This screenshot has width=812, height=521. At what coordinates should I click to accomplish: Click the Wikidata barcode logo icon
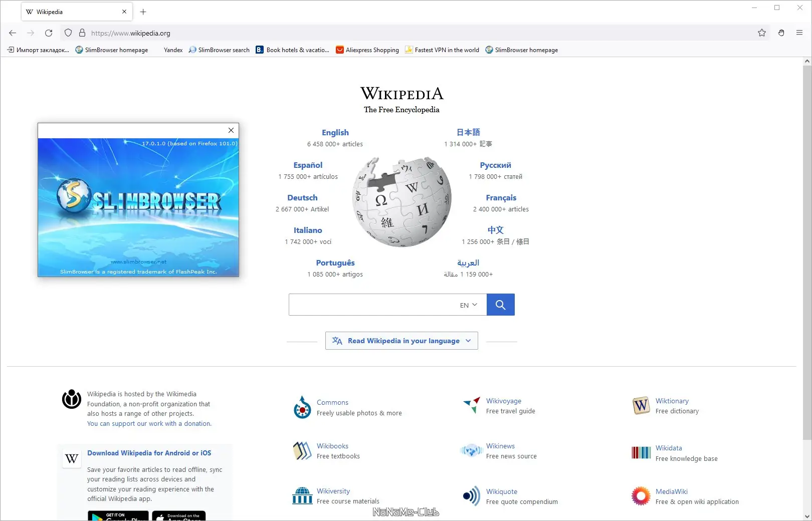[x=641, y=453]
